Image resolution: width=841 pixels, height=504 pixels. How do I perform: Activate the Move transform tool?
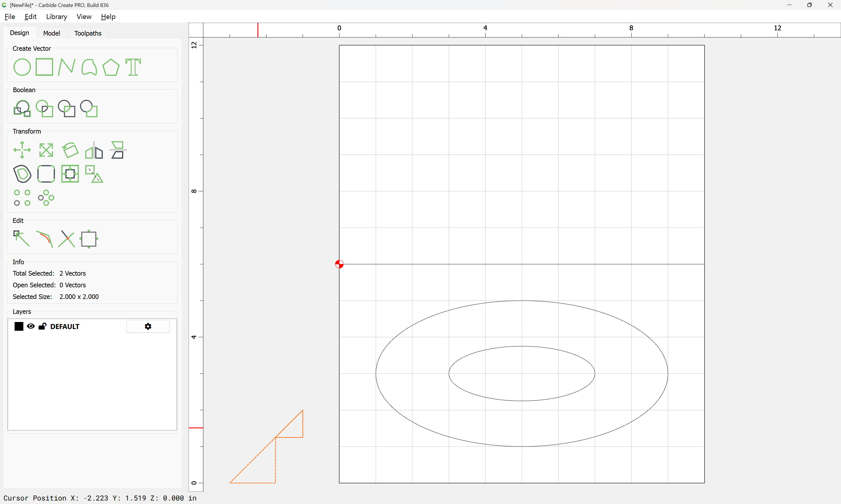[22, 150]
